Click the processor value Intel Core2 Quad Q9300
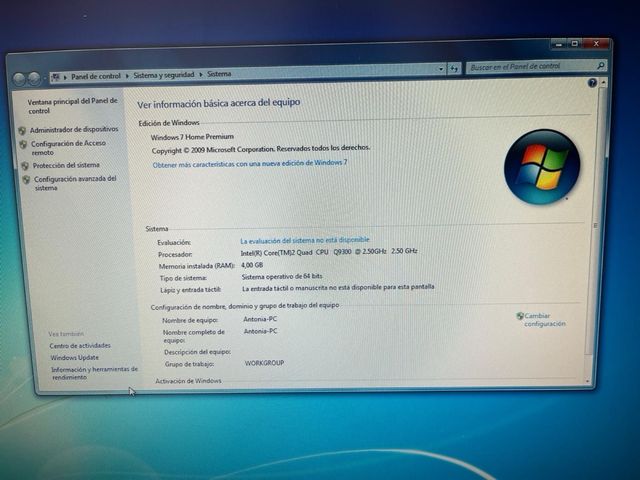This screenshot has height=480, width=640. click(329, 252)
